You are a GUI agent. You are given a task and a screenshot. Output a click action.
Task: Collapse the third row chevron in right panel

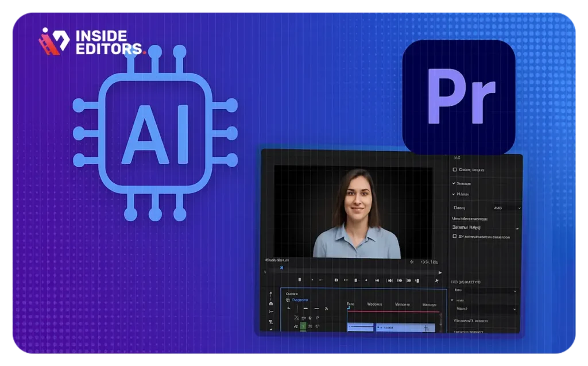454,194
